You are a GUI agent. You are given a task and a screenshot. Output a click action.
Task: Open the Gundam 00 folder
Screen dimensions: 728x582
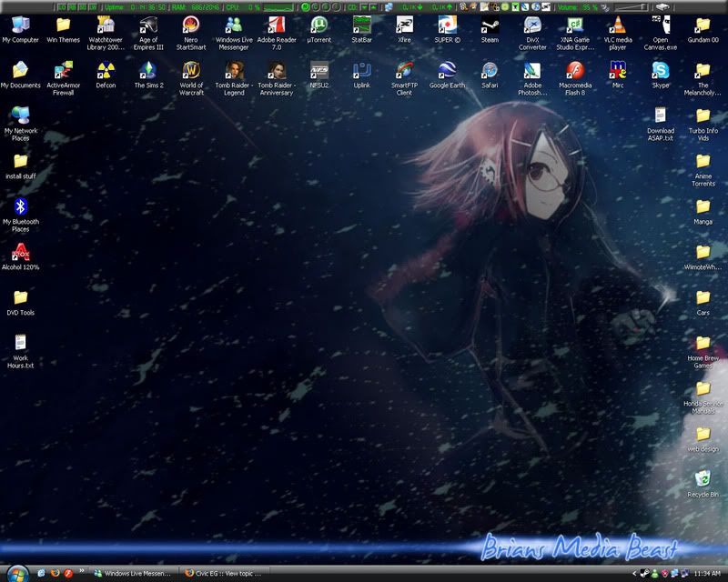pos(703,30)
